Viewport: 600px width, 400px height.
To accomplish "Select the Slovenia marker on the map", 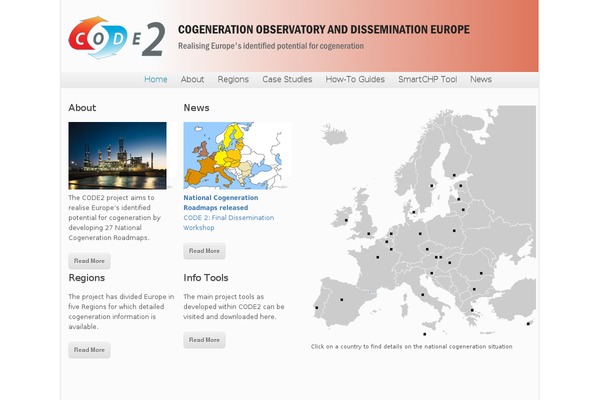I will (432, 273).
